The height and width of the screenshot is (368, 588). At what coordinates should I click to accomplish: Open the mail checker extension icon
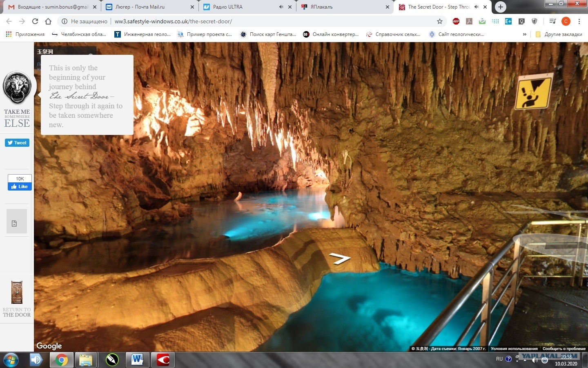(482, 21)
